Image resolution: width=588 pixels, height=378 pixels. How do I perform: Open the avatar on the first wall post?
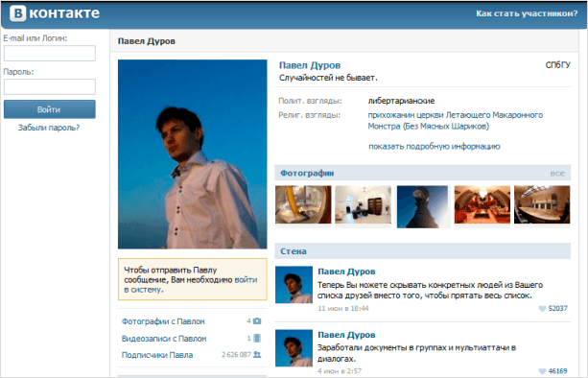pyautogui.click(x=294, y=285)
